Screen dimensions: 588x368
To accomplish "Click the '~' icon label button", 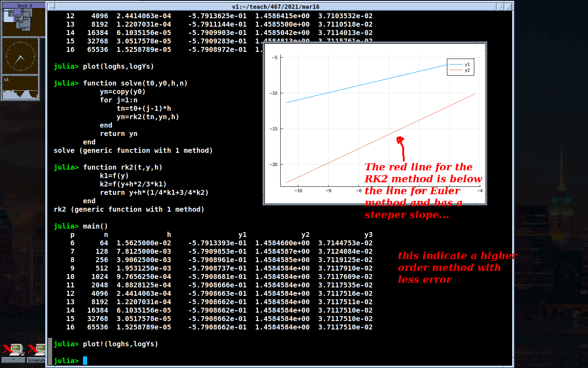I will [13, 360].
